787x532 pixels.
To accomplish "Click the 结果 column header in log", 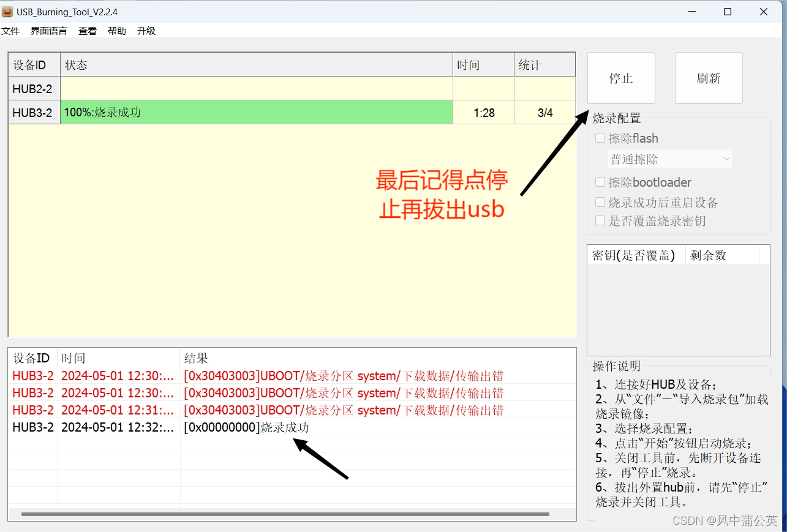I will (x=378, y=358).
